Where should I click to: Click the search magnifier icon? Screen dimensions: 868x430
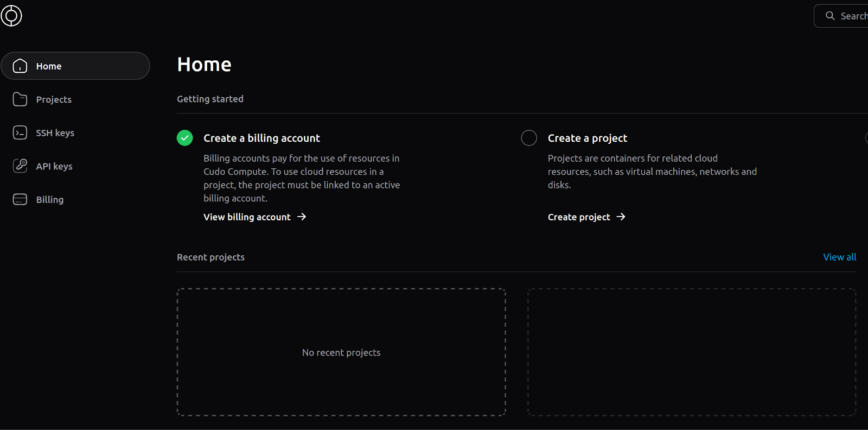click(830, 16)
